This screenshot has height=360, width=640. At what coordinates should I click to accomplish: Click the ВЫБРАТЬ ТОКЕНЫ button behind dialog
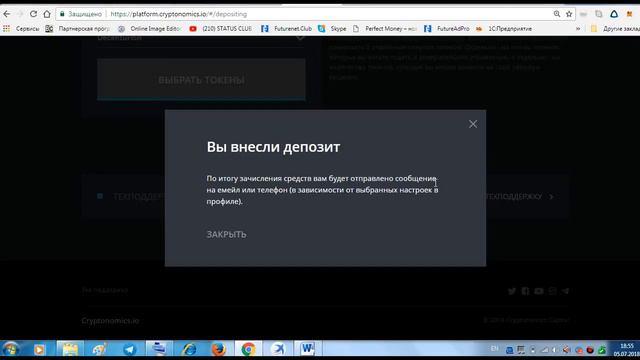pyautogui.click(x=201, y=80)
